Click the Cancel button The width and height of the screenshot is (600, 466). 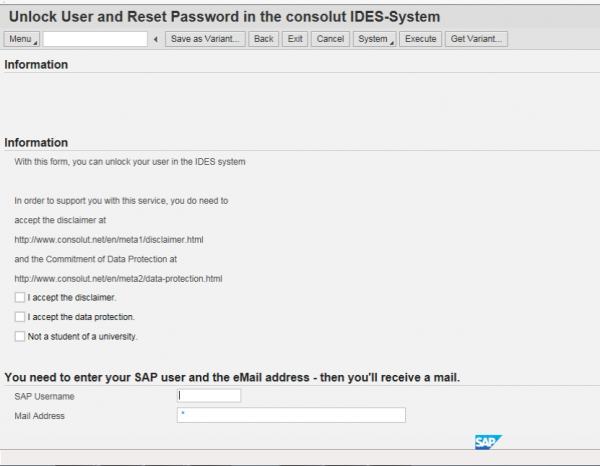click(x=330, y=39)
